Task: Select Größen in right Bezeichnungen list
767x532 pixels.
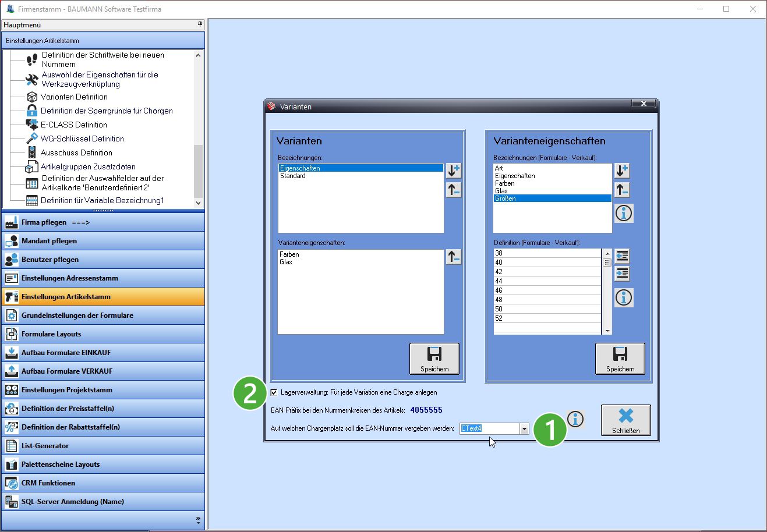Action: (552, 198)
